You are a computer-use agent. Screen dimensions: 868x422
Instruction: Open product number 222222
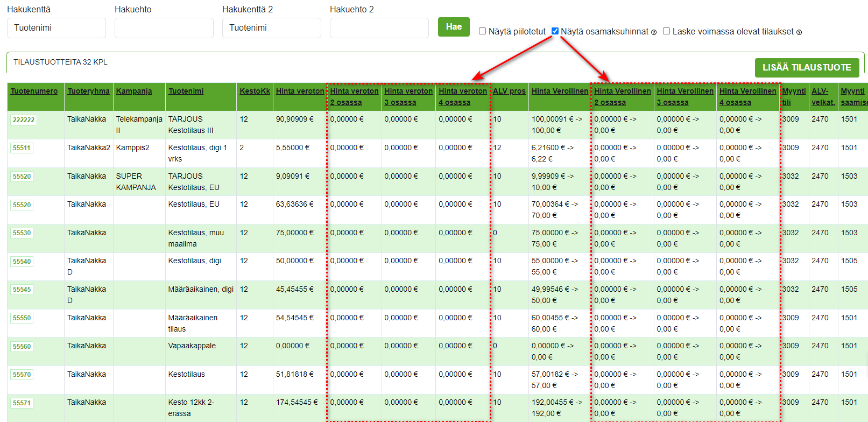[x=24, y=119]
